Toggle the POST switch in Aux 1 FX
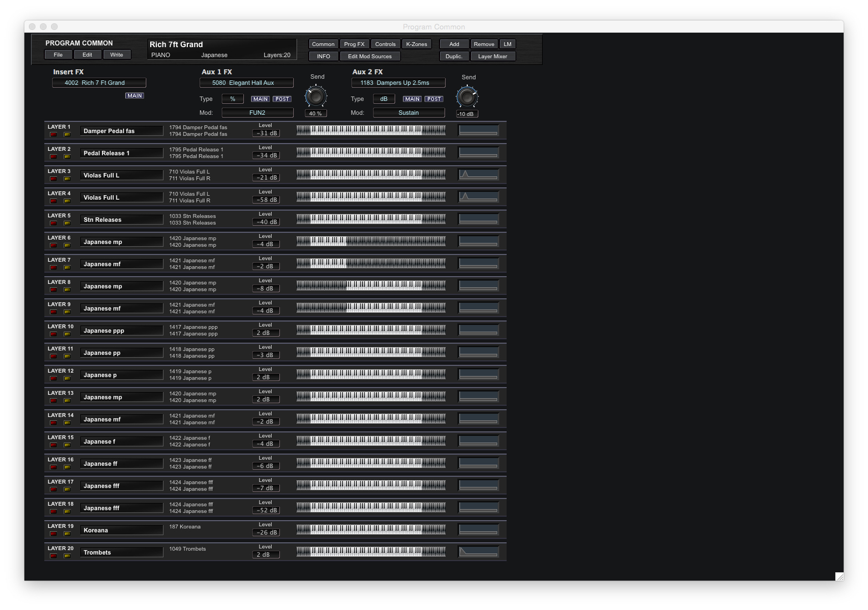Viewport: 868px width, 610px height. click(x=282, y=99)
